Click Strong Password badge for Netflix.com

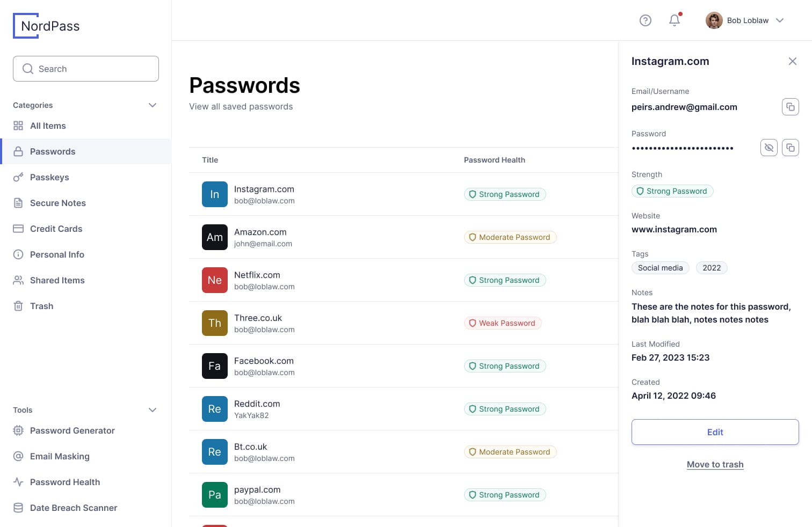coord(505,280)
